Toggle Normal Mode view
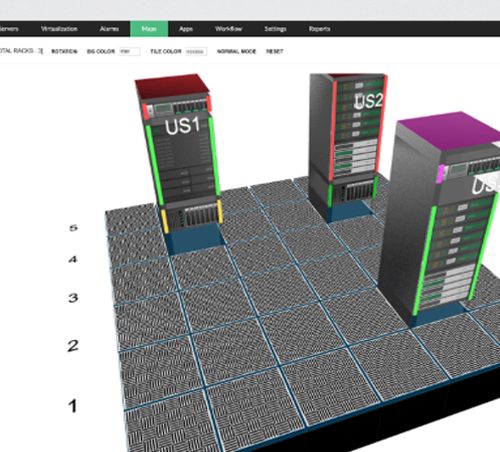Viewport: 500px width, 452px height. tap(236, 51)
